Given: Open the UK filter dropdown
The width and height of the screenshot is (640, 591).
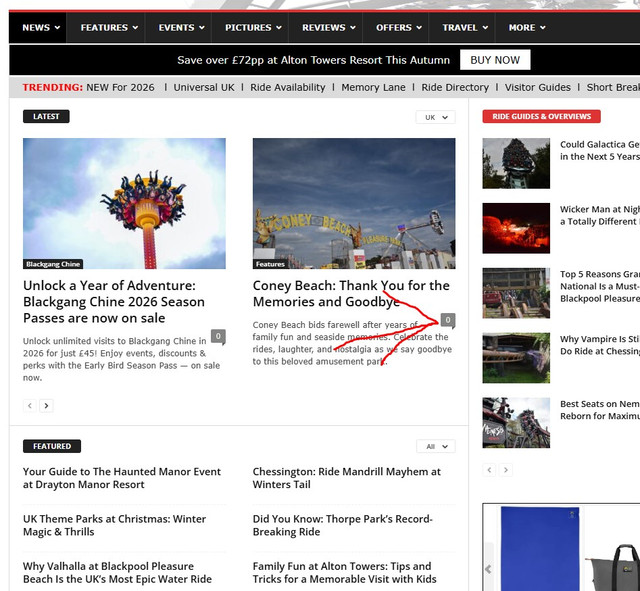Looking at the screenshot, I should 436,117.
